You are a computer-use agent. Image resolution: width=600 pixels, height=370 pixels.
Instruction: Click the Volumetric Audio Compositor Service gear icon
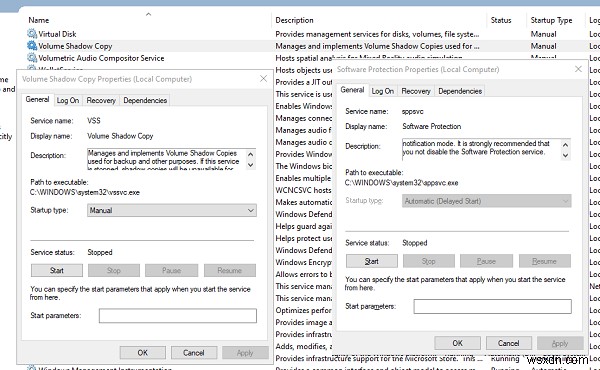click(32, 58)
